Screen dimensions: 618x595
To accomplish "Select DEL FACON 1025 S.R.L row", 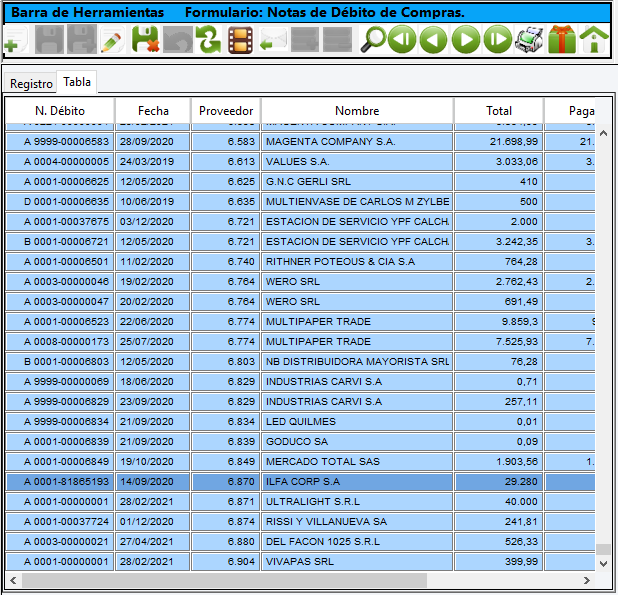I will click(x=300, y=542).
